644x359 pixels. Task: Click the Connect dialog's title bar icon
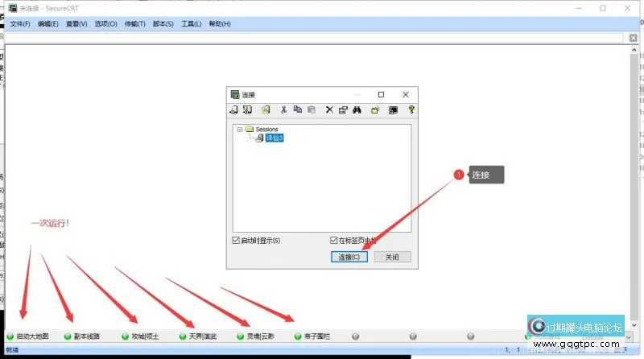click(235, 94)
